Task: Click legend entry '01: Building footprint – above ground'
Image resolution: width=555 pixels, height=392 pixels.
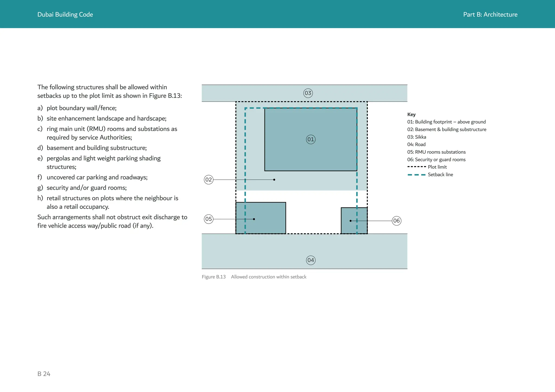Action: (x=446, y=122)
